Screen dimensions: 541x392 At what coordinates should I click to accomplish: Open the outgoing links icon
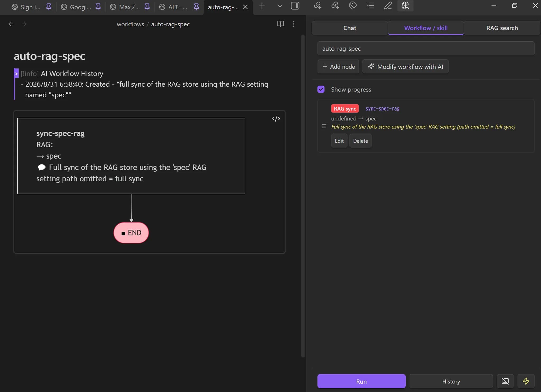tap(335, 6)
